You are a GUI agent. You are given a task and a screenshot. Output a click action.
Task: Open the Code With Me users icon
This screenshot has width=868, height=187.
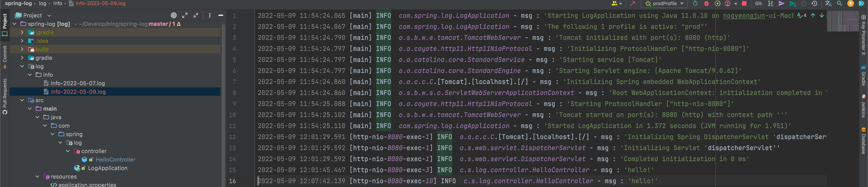click(x=615, y=4)
